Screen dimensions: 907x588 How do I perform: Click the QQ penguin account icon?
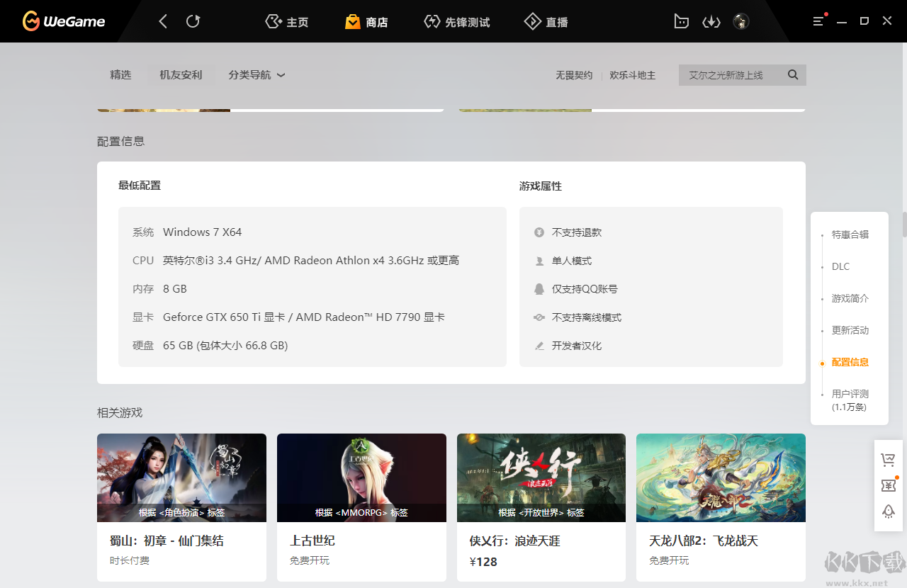click(539, 289)
